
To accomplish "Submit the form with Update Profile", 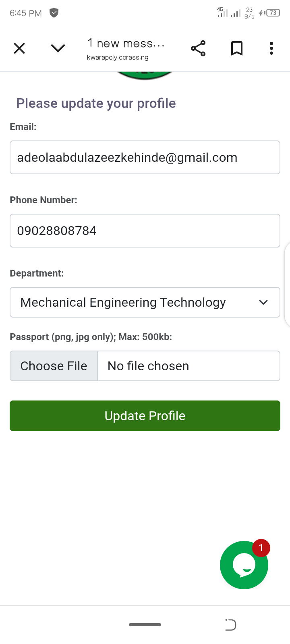I will [145, 416].
